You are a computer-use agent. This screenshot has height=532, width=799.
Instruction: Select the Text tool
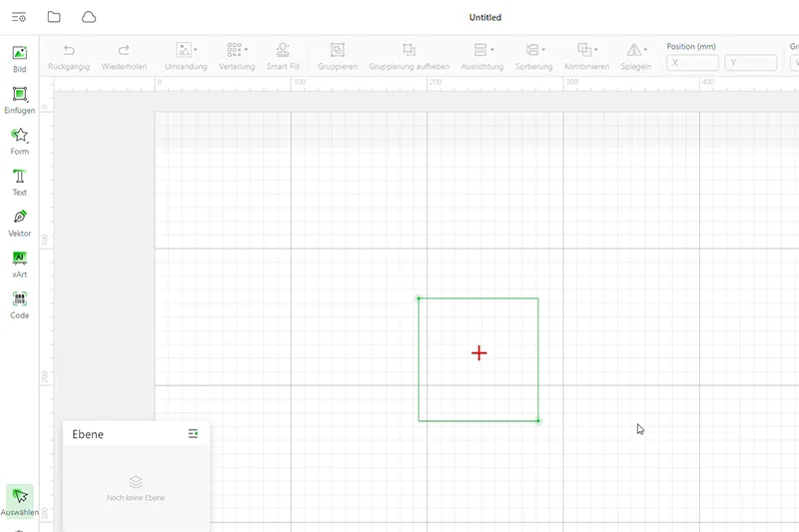coord(19,183)
